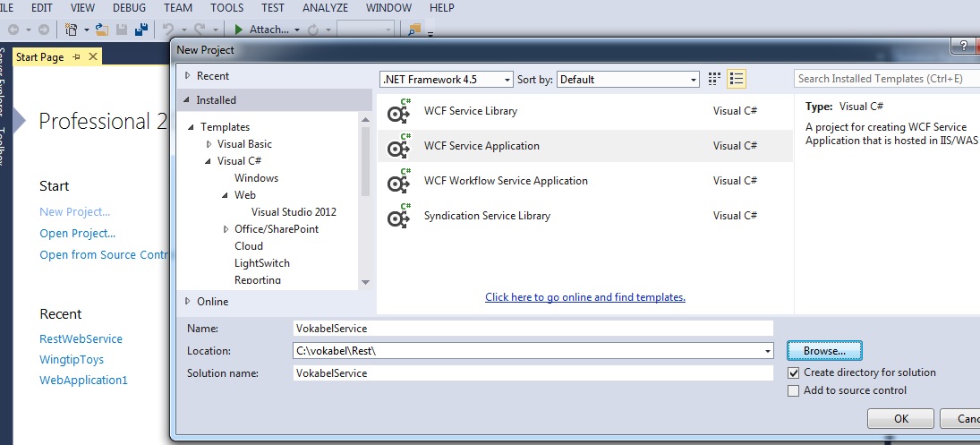This screenshot has height=445, width=980.
Task: Open the VIEW menu
Action: pos(82,8)
